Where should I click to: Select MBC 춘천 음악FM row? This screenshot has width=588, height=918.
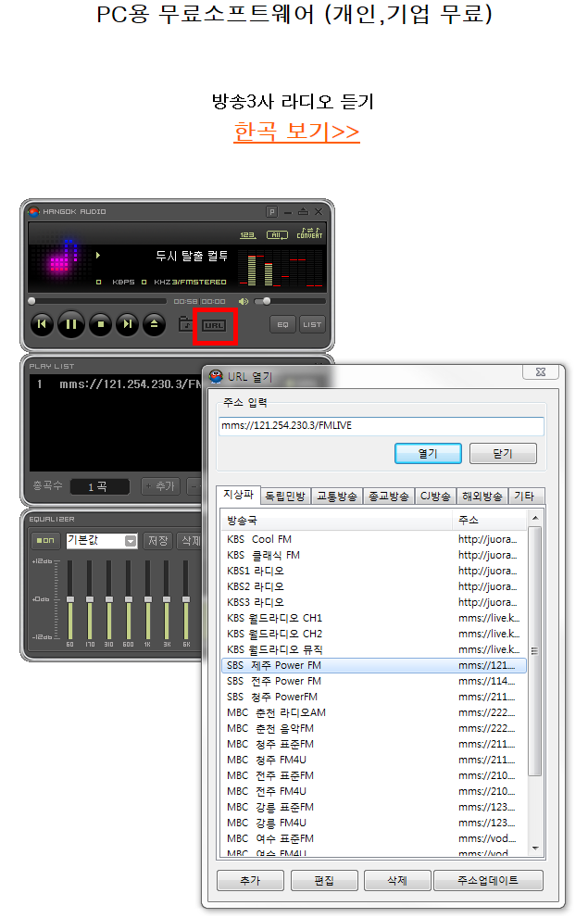pyautogui.click(x=374, y=729)
